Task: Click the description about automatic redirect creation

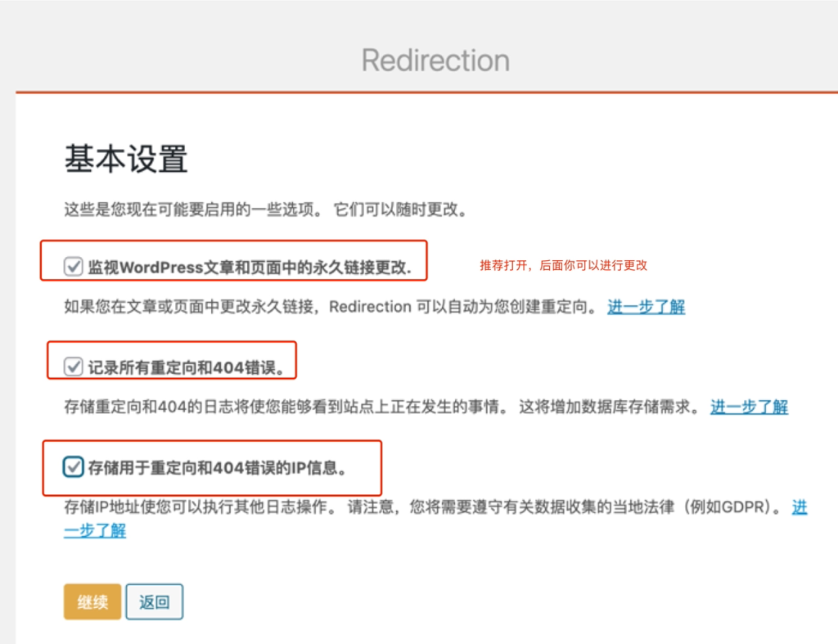Action: click(x=327, y=307)
